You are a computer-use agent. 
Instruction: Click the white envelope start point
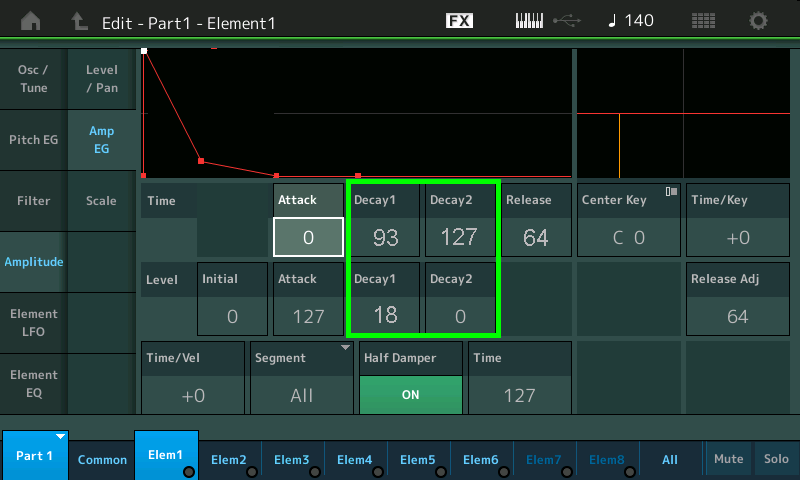coord(144,51)
